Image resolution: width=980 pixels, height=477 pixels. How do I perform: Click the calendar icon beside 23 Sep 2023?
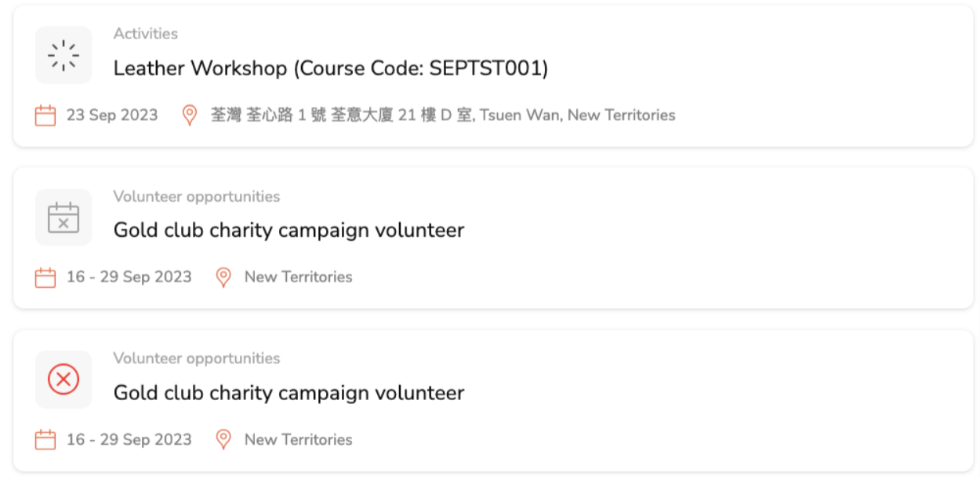45,115
